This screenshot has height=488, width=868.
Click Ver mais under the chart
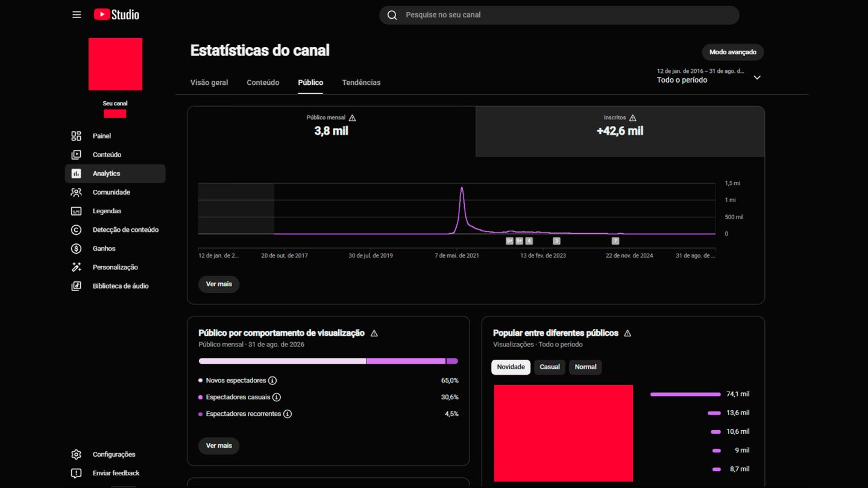point(219,284)
